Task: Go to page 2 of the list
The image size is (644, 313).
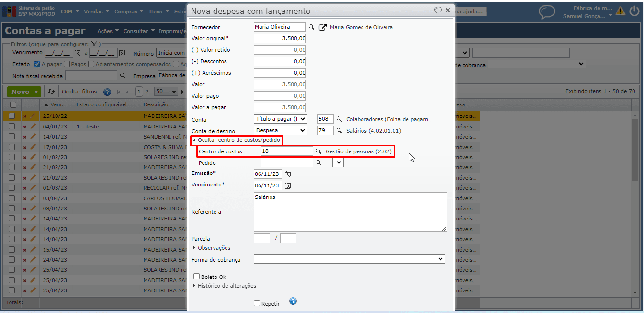Action: (x=147, y=92)
